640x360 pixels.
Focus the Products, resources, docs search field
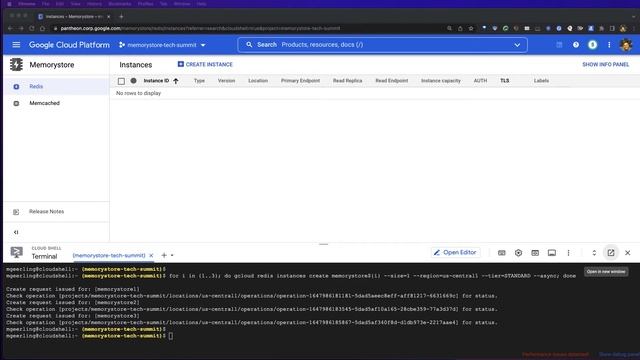382,45
